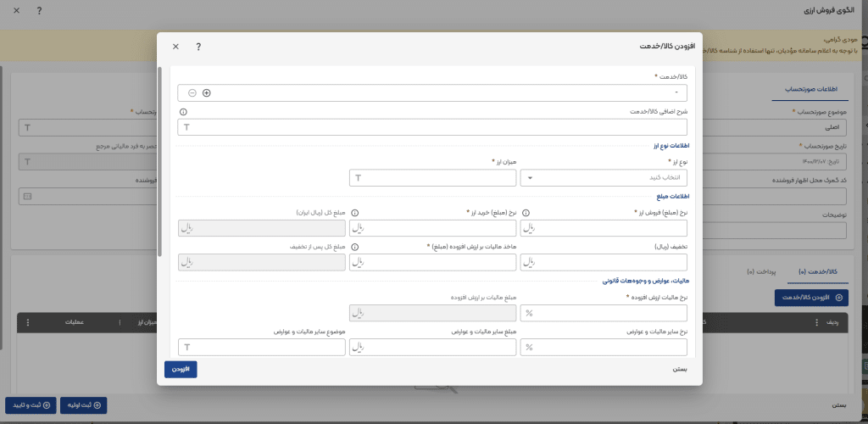Click the ثبت و تایید button
This screenshot has width=868, height=424.
point(31,404)
